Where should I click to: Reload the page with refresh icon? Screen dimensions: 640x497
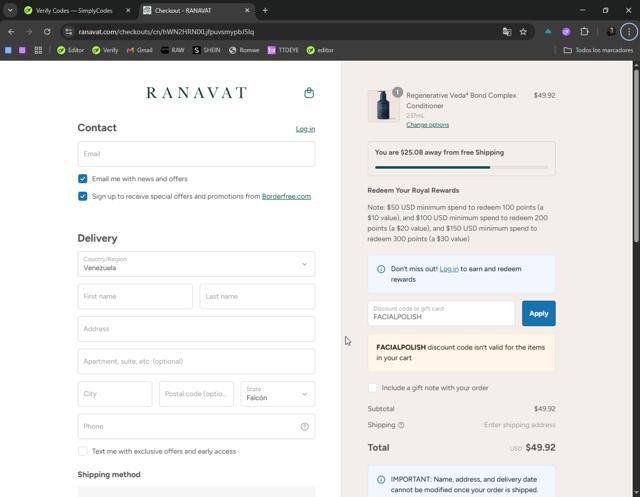47,32
